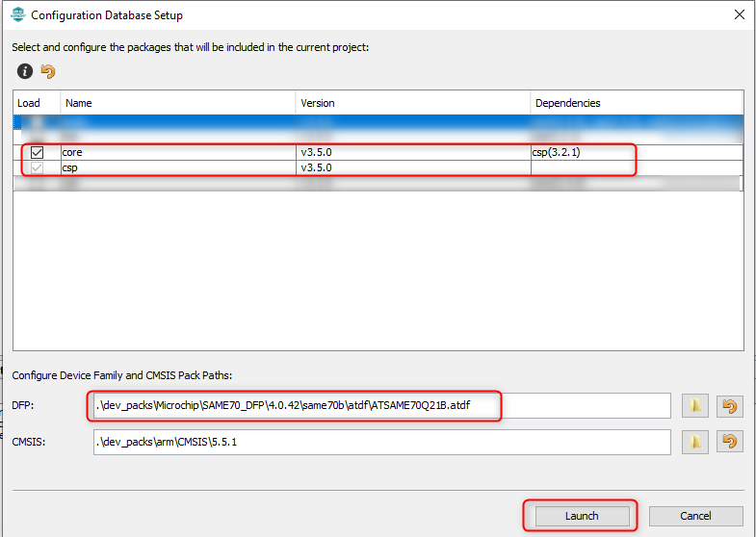Click the application icon in the title bar
Screen dimensions: 756x537
(x=16, y=15)
